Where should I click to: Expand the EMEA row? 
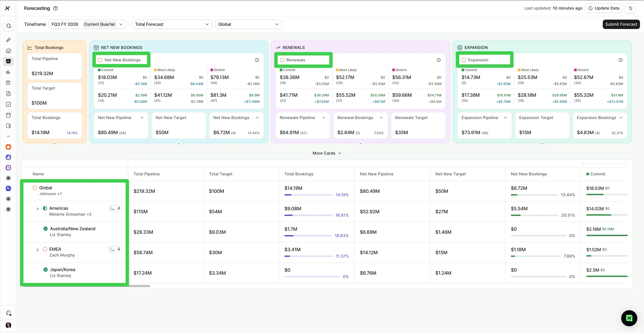click(x=38, y=250)
